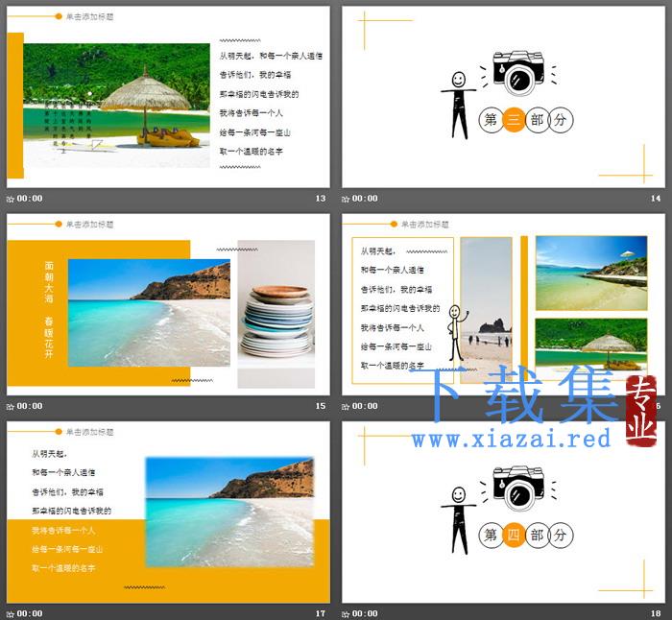The image size is (672, 620).
Task: Click 单击添加标题 heading on slide 17
Action: pos(89,432)
